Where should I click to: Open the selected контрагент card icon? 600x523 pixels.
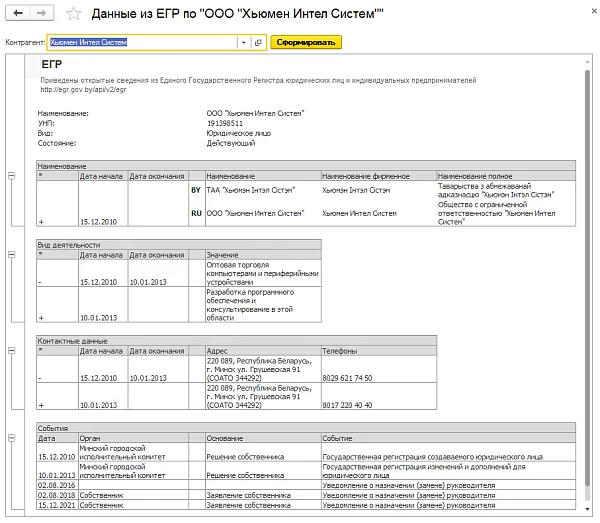[258, 42]
